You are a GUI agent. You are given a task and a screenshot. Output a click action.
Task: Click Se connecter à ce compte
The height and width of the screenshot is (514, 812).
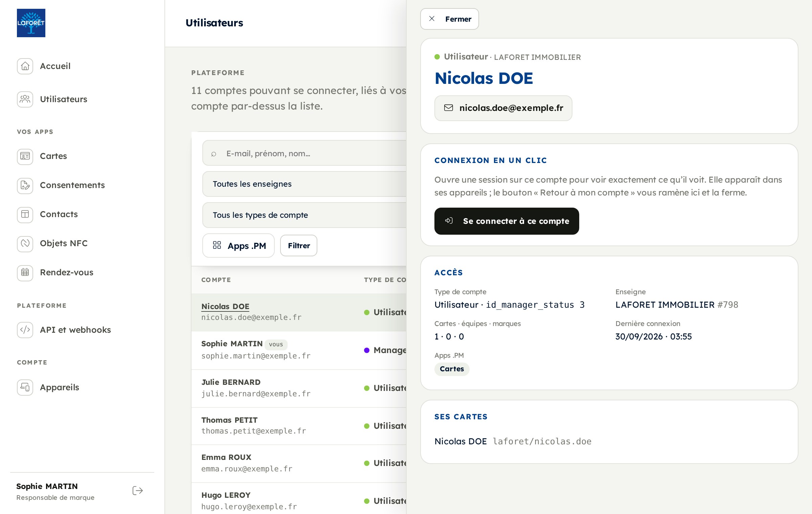click(506, 221)
